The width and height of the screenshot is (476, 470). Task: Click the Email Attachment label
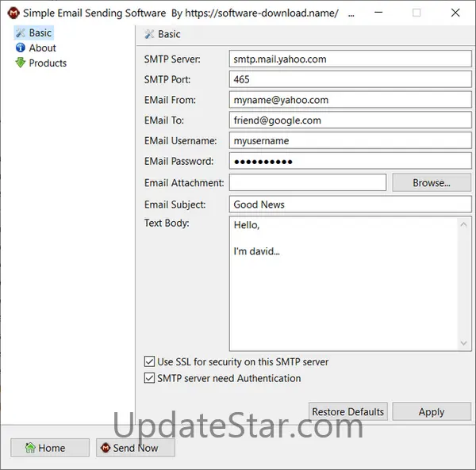[184, 183]
